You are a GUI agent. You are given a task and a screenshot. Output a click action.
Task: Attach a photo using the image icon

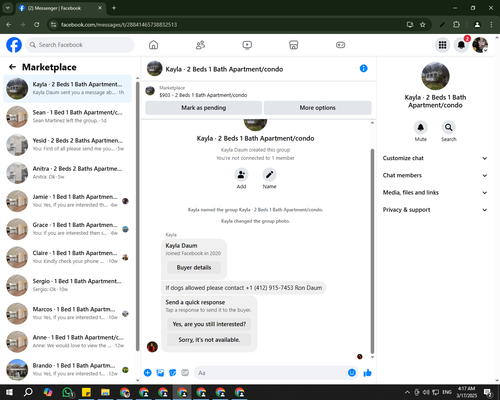pyautogui.click(x=160, y=373)
